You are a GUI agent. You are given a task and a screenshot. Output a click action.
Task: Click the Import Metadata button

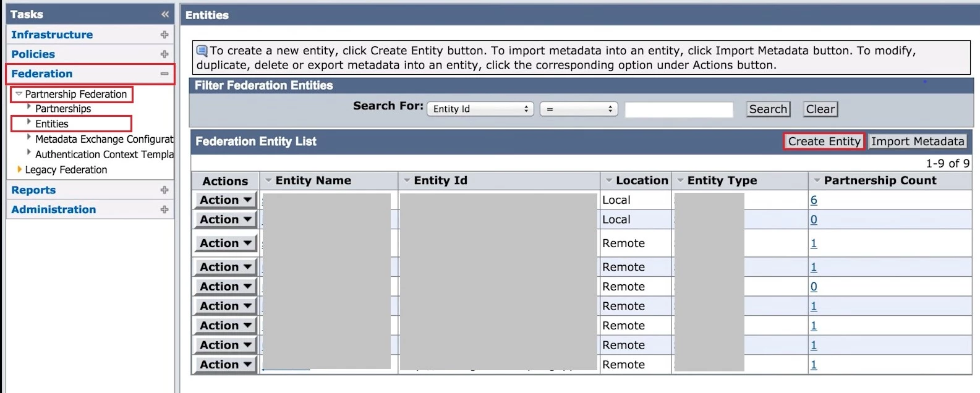coord(917,142)
